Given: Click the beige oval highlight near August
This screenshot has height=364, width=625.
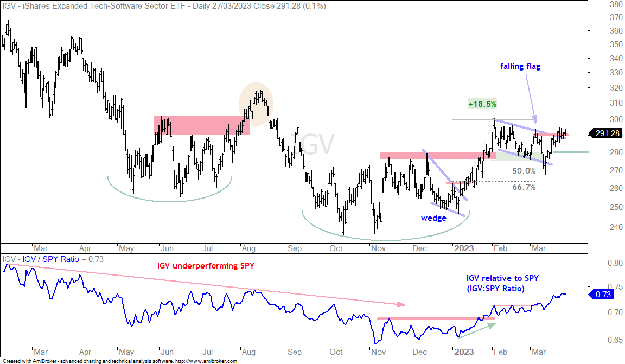Looking at the screenshot, I should [x=256, y=104].
